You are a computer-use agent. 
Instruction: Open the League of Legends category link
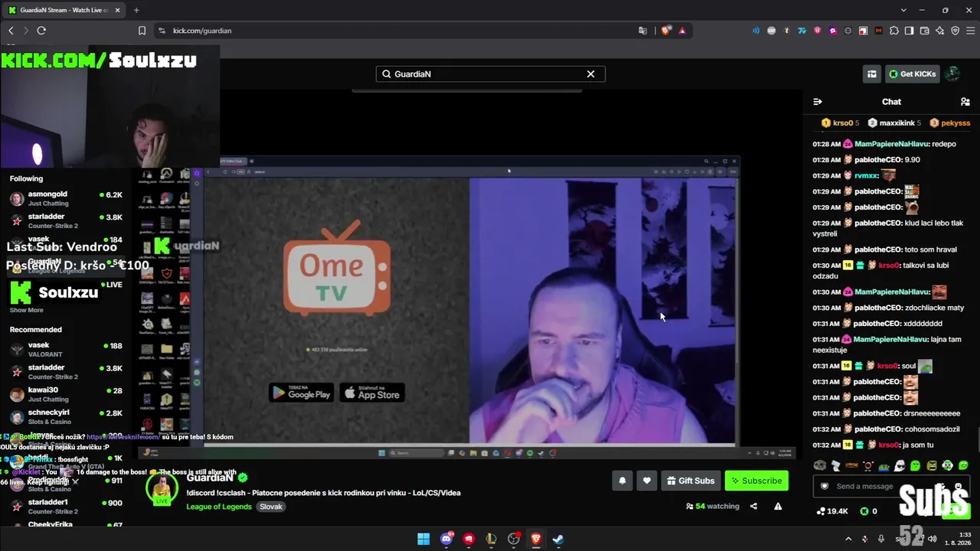[x=219, y=507]
